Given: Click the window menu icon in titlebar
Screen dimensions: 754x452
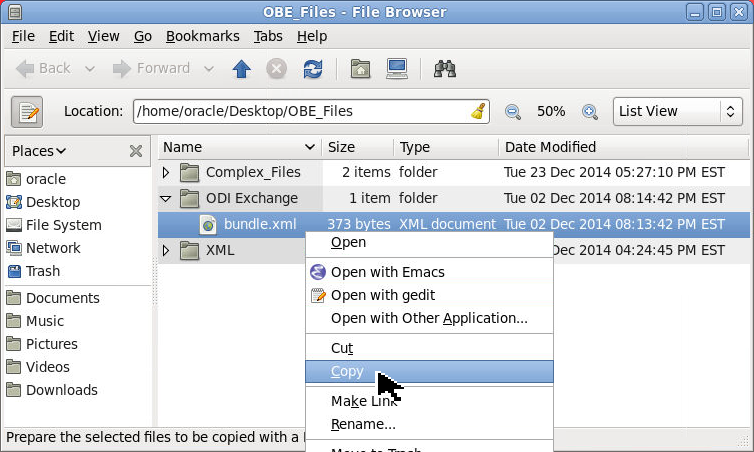Looking at the screenshot, I should [14, 12].
